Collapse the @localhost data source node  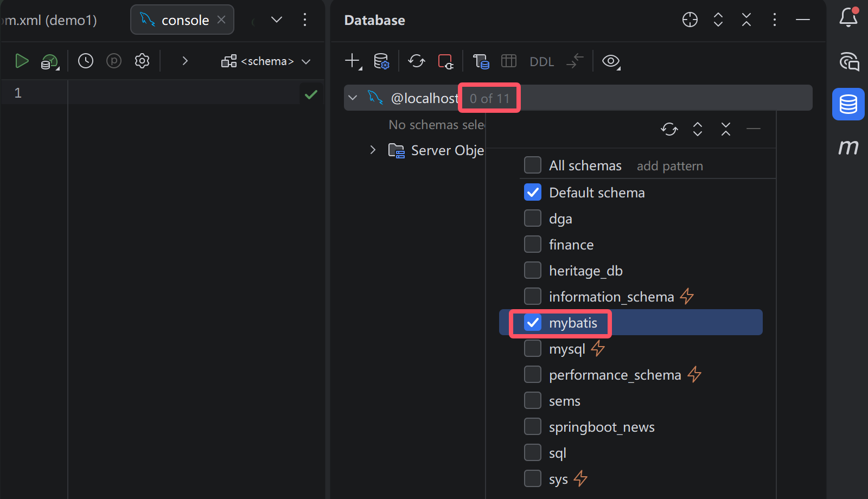pos(353,98)
